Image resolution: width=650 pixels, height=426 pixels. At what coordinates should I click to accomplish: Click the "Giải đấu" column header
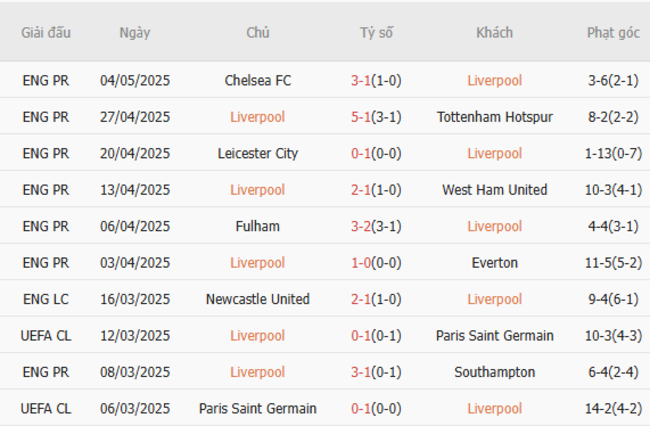pyautogui.click(x=46, y=33)
